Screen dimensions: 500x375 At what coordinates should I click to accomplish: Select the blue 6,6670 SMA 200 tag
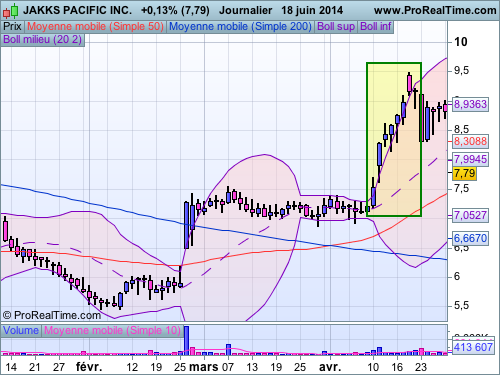[470, 238]
